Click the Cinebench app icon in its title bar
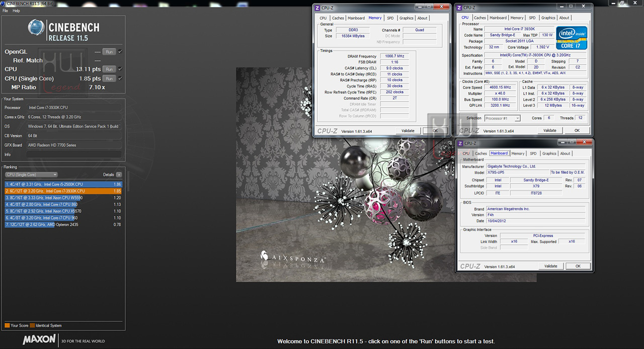 click(3, 3)
